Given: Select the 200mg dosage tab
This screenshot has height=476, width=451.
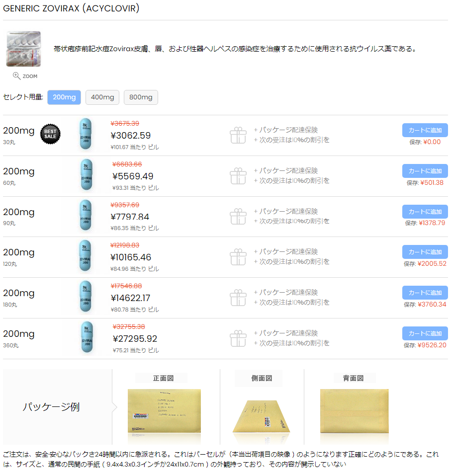Looking at the screenshot, I should (x=64, y=97).
